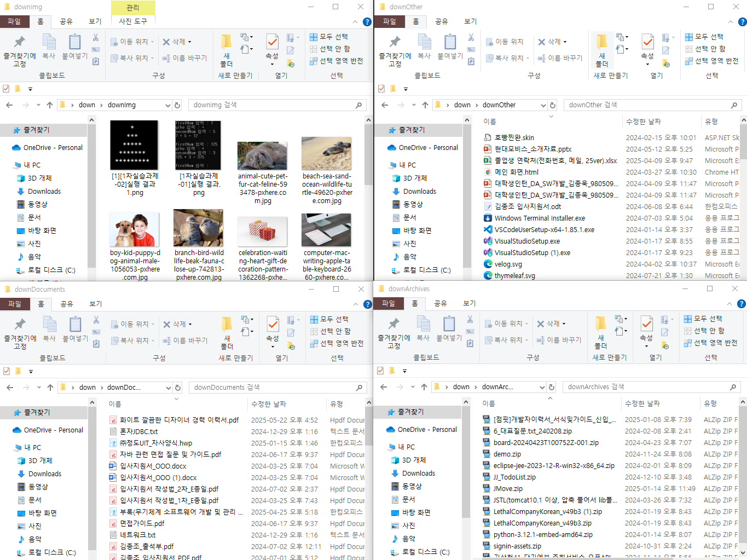Screen dimensions: 747x560
Task: Toggle quick access checkbox icon in downDocuments toolbar
Action: [x=7, y=371]
